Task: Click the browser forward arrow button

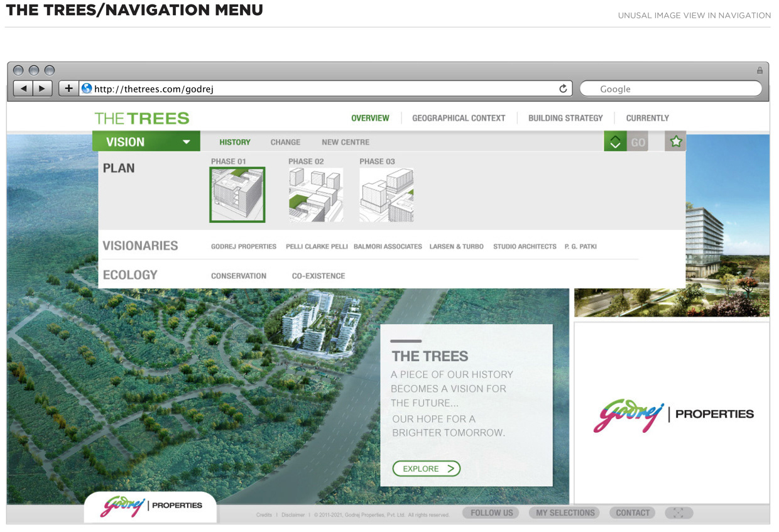Action: pyautogui.click(x=42, y=89)
